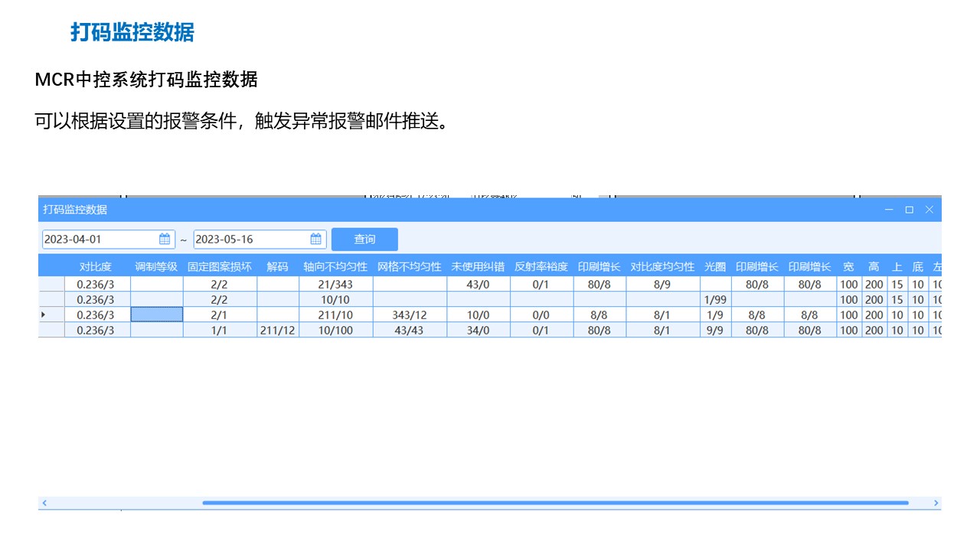980x551 pixels.
Task: Select cell 1/1 in 固定图案损坏 column
Action: tap(220, 330)
